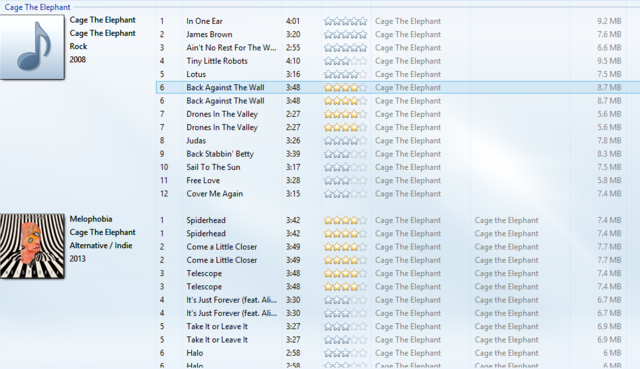Click the 2008 release year

(78, 60)
